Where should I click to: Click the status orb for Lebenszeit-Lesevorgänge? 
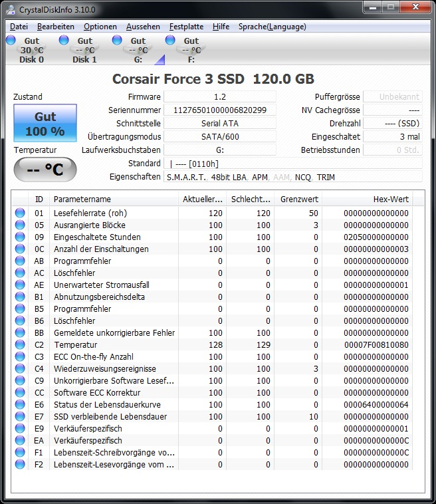pos(20,465)
